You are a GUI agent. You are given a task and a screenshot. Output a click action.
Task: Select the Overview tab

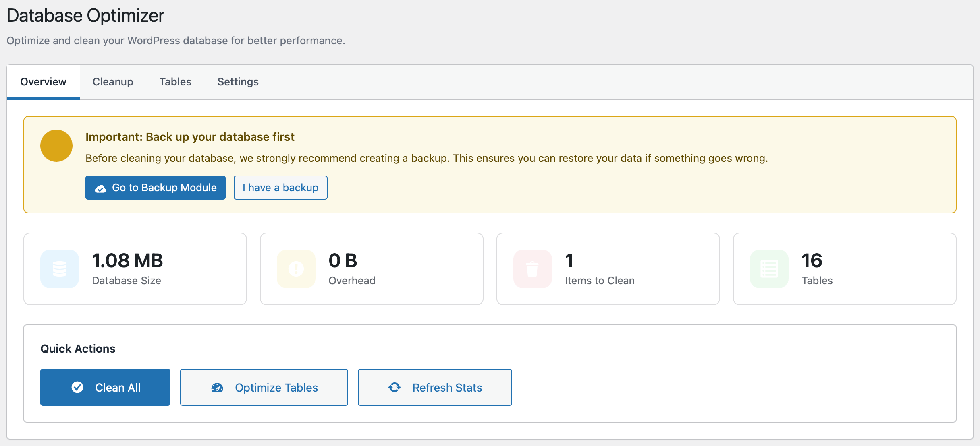coord(43,82)
